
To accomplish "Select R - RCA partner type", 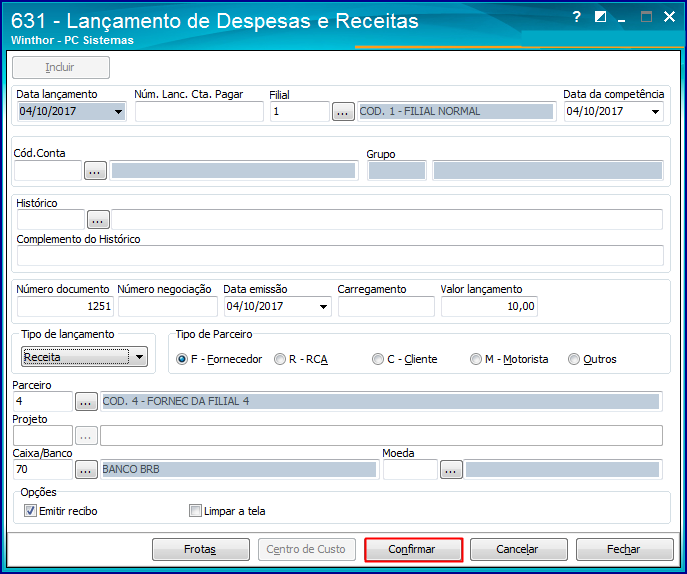I will [x=301, y=359].
